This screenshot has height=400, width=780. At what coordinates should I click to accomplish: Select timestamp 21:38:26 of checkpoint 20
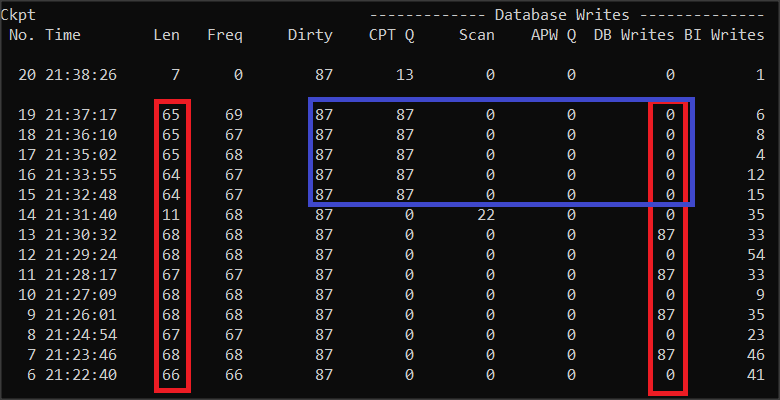[x=80, y=74]
